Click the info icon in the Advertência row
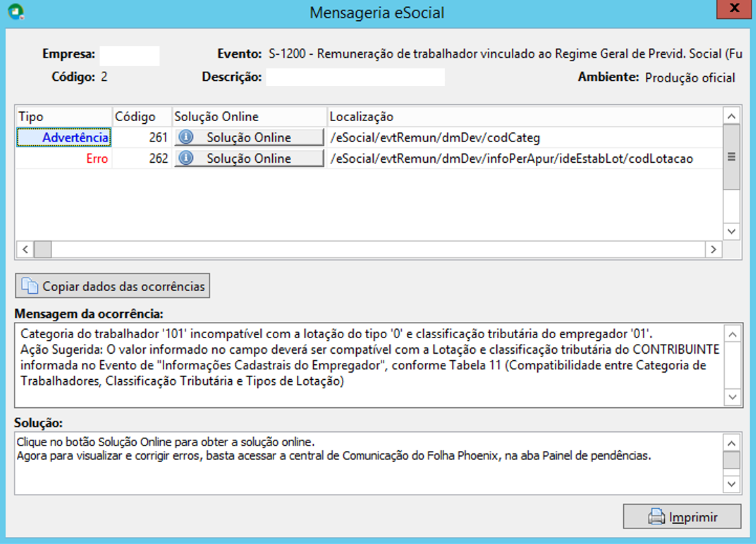This screenshot has width=756, height=544. tap(186, 137)
